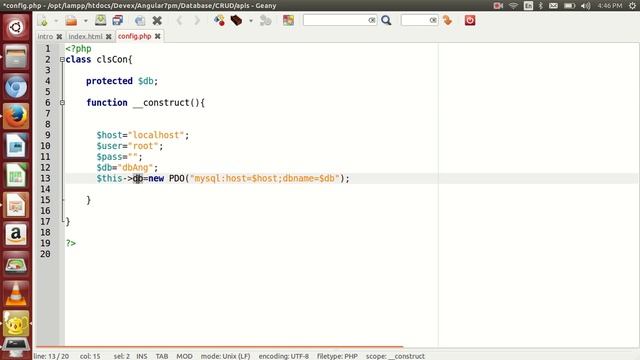
Task: Launch Chromium browser from launcher
Action: point(16,87)
